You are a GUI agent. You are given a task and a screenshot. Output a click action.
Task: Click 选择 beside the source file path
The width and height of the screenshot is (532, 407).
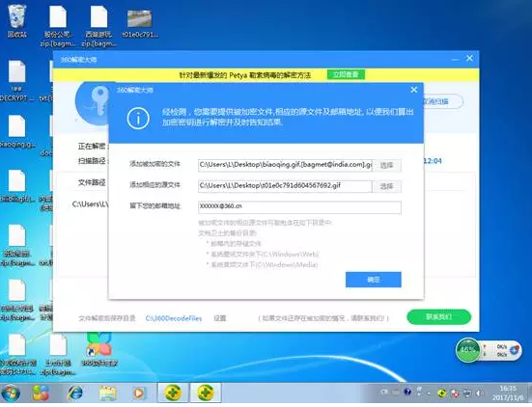pos(386,186)
